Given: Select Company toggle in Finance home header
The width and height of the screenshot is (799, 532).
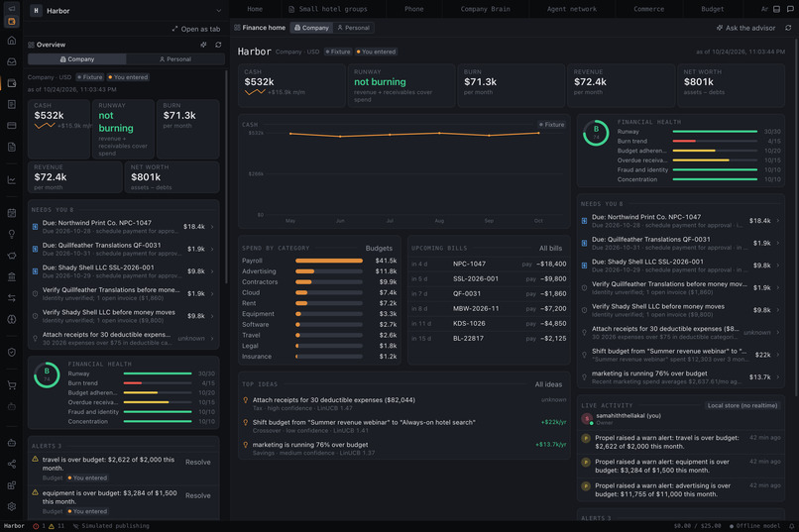Looking at the screenshot, I should point(311,28).
